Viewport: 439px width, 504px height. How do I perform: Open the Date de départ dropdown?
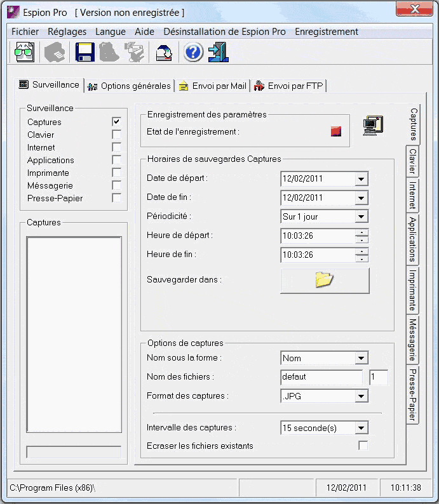tap(361, 179)
